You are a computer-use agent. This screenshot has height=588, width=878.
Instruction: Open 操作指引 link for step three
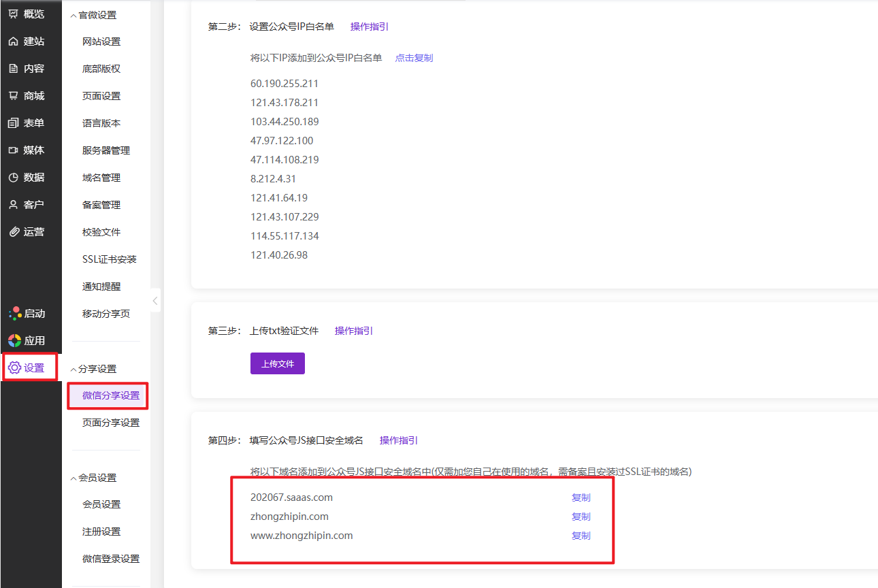354,331
